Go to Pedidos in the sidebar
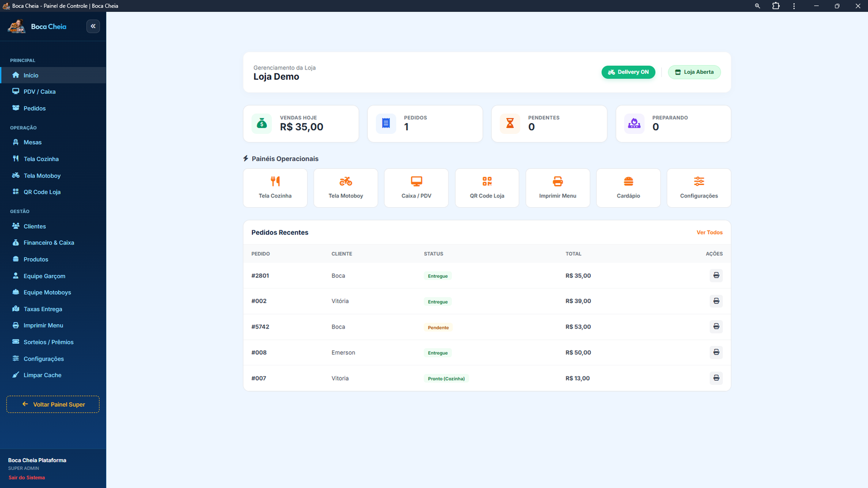The width and height of the screenshot is (868, 488). (x=53, y=108)
